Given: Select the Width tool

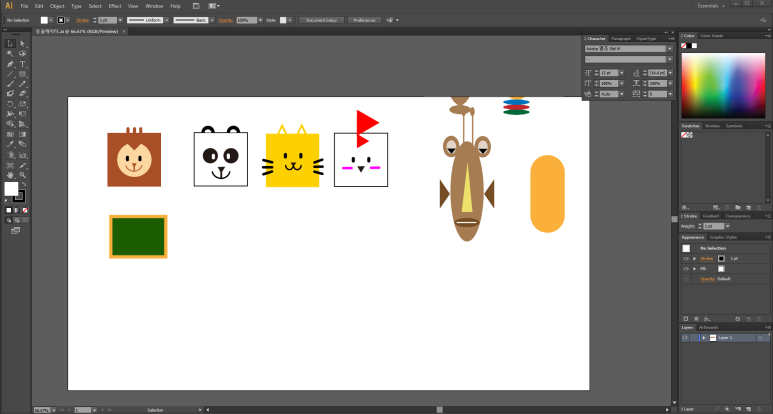Looking at the screenshot, I should (x=10, y=114).
